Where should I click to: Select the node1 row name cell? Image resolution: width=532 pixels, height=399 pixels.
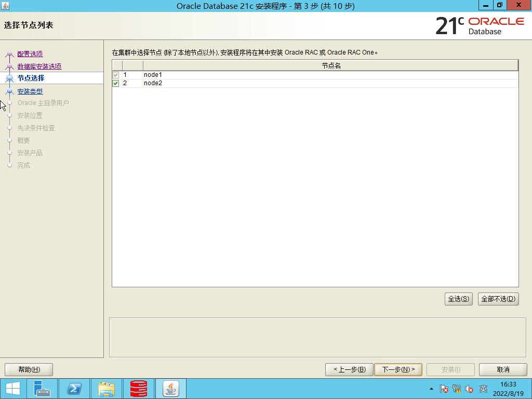[x=331, y=75]
